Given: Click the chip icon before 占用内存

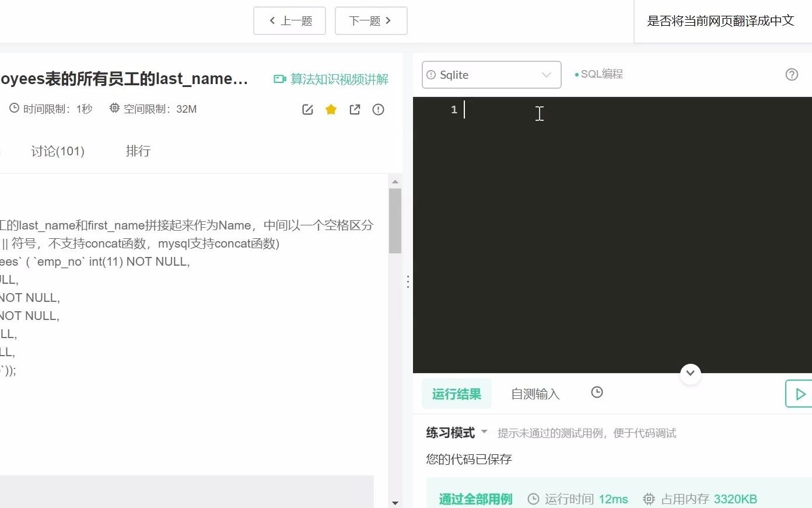Looking at the screenshot, I should click(649, 499).
